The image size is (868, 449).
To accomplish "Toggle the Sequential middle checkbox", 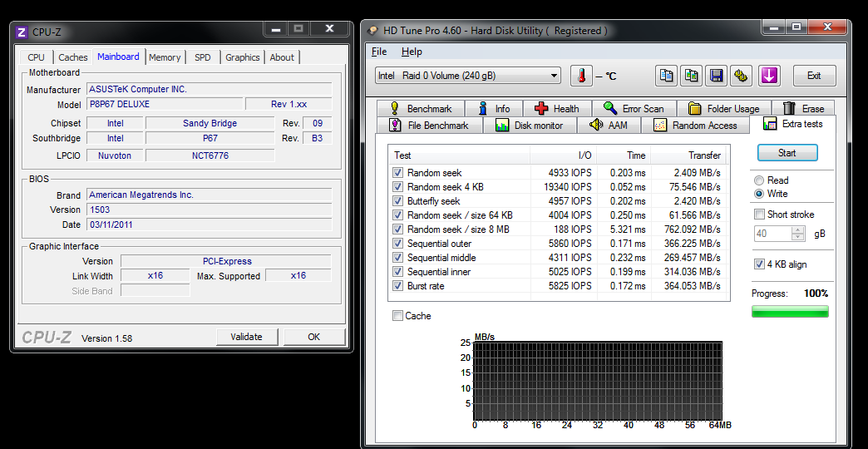I will [397, 258].
